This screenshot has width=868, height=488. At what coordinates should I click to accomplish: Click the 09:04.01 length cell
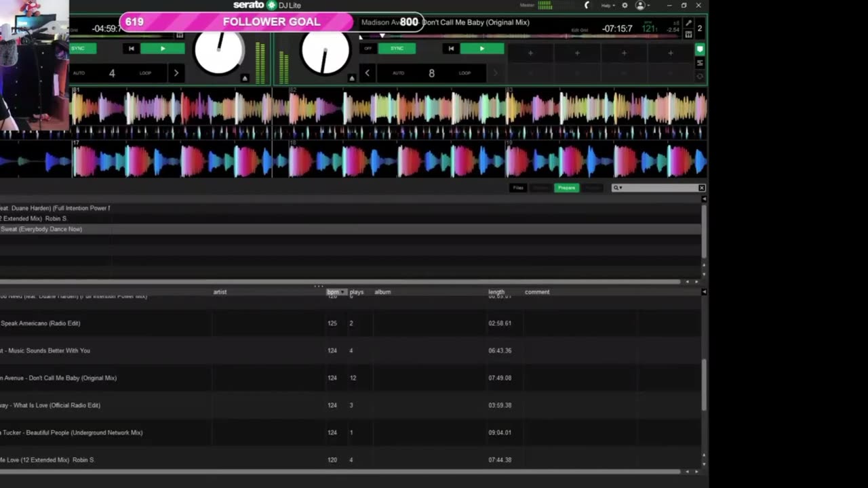tap(500, 432)
